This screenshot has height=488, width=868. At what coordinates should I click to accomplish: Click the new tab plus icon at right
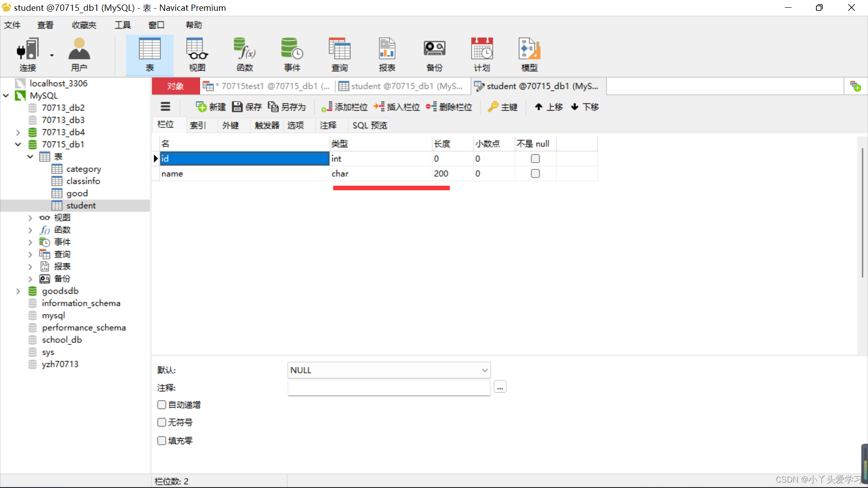[855, 86]
